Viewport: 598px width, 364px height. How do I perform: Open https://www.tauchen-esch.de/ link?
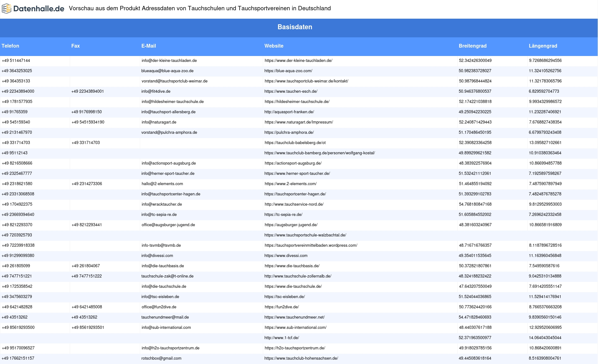pos(291,91)
